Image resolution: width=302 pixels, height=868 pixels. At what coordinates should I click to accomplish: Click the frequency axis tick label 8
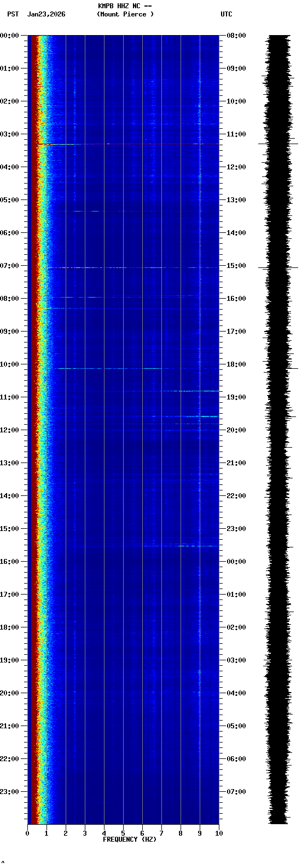181,833
